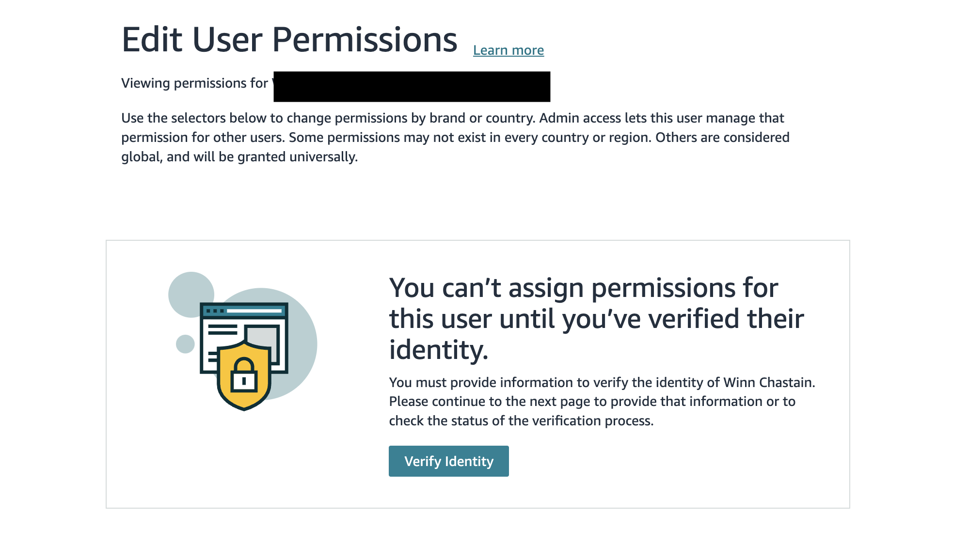
Task: Open the Learn more link
Action: [508, 50]
